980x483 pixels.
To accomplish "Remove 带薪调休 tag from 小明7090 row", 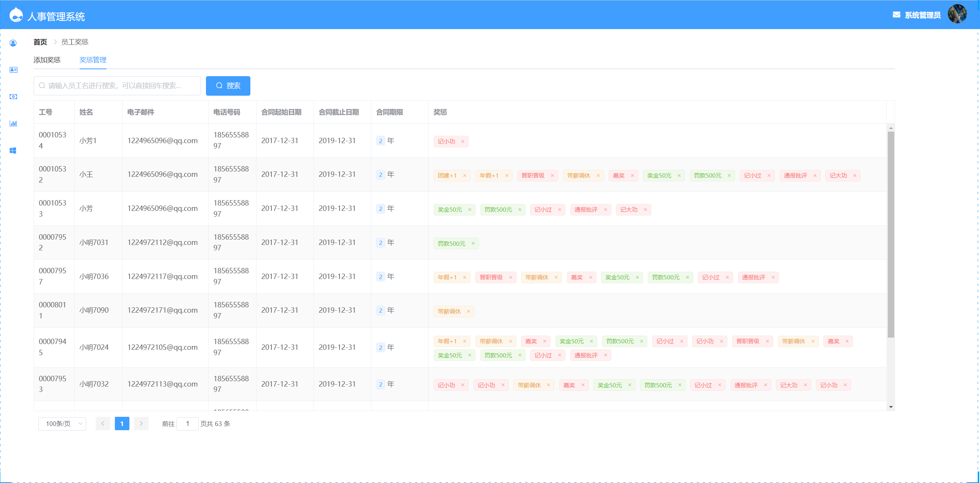I will 469,312.
